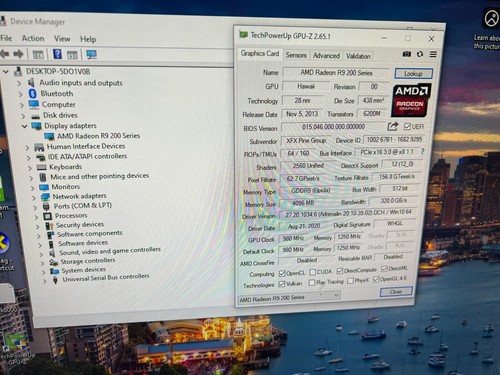500x375 pixels.
Task: Click the GPU-Z Close button
Action: 396,292
